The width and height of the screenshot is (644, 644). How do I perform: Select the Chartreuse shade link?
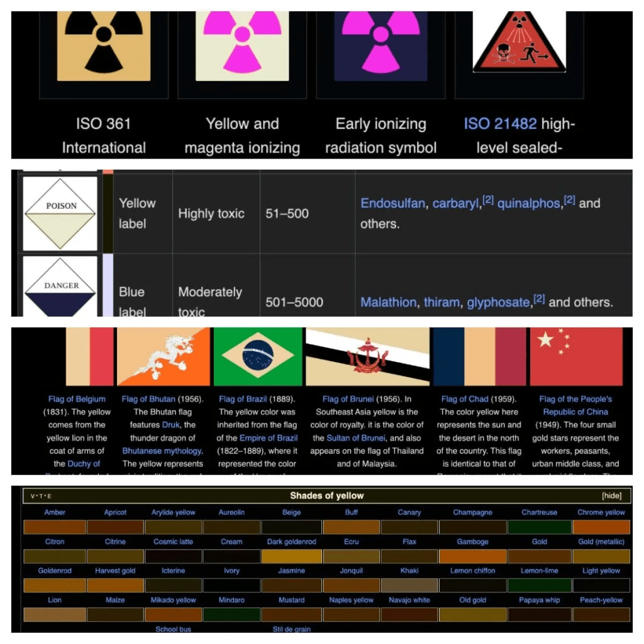(x=539, y=513)
